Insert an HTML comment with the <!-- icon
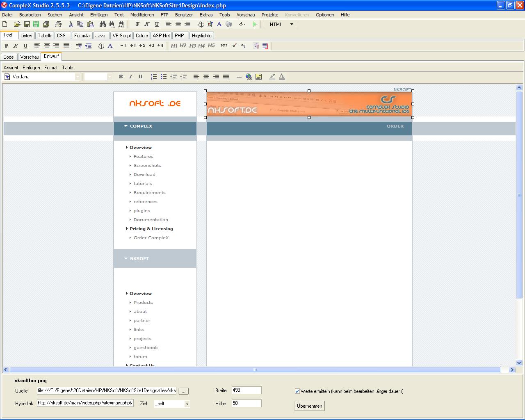This screenshot has height=420, width=525. tap(242, 25)
